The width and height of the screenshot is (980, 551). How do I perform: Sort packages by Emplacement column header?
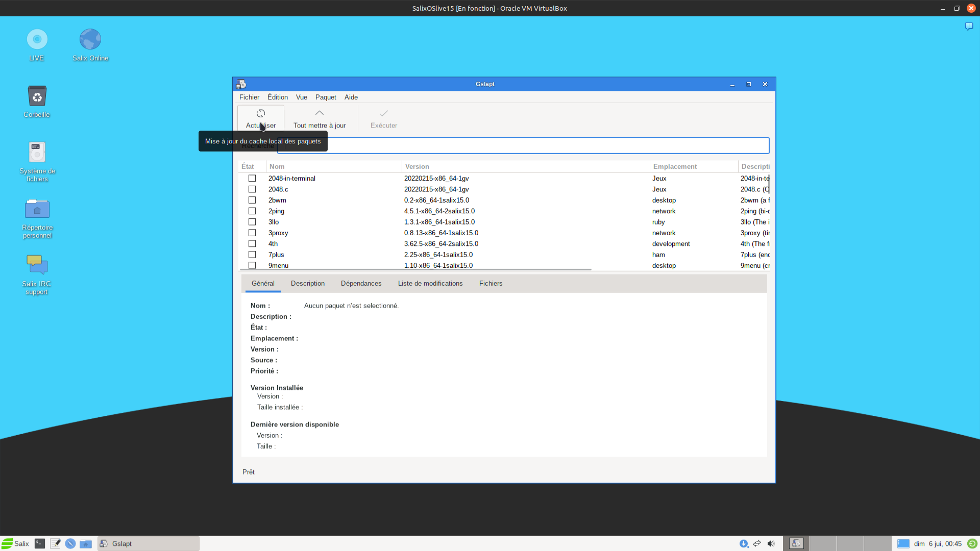click(675, 167)
